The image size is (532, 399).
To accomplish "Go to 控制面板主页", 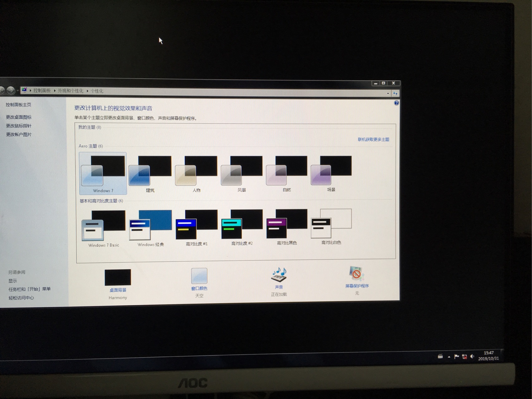I will pos(18,105).
